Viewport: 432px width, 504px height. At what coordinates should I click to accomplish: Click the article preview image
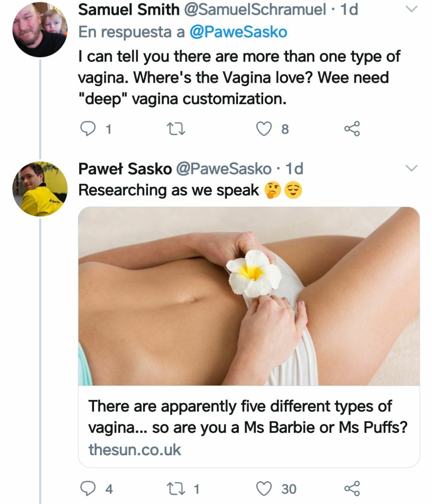(x=249, y=296)
